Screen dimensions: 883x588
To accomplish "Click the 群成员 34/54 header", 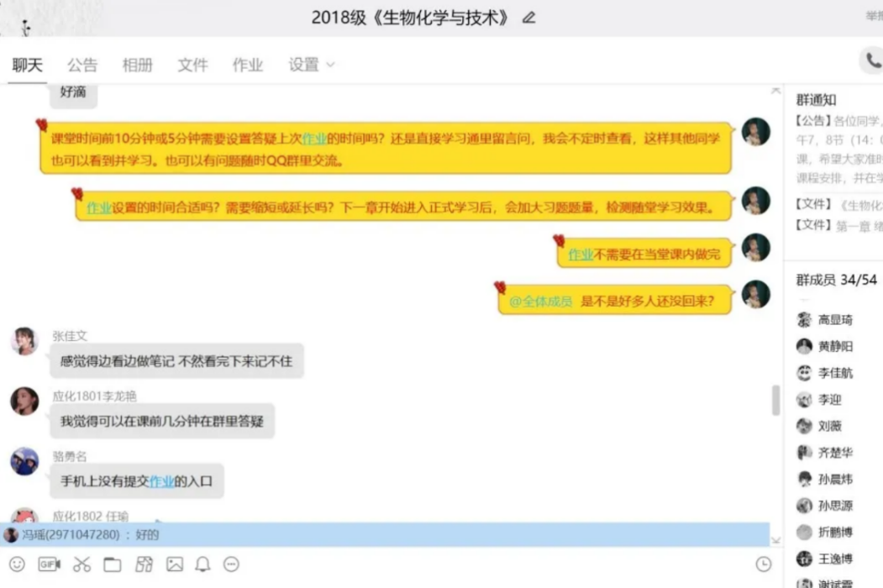I will (x=836, y=280).
